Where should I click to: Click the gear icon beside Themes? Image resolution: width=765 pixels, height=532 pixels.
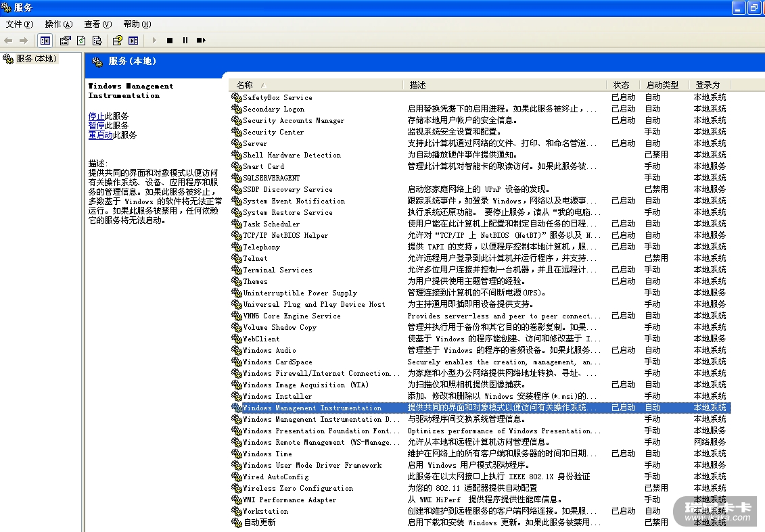[x=237, y=281]
